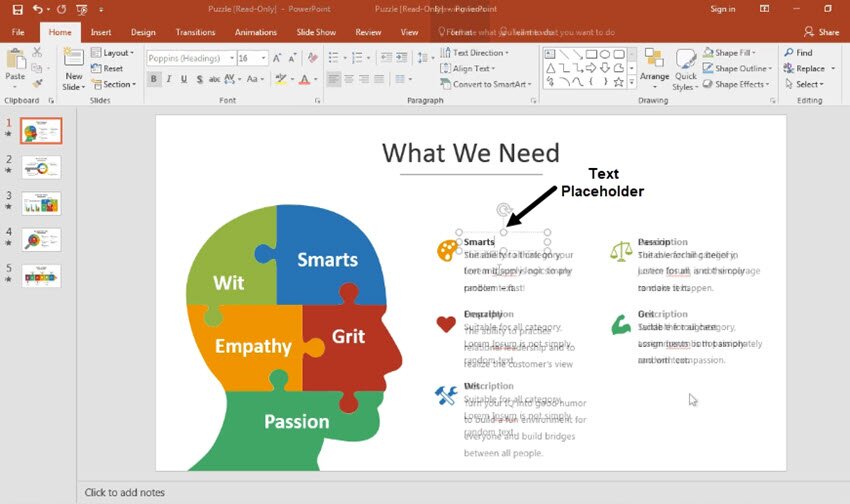
Task: Toggle Bold formatting
Action: (154, 79)
